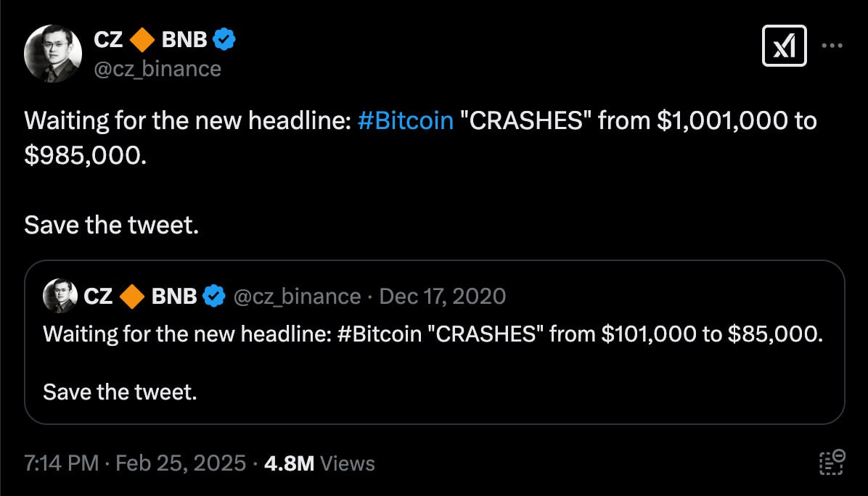Open the 4.8M Views count
The width and height of the screenshot is (868, 496).
pos(319,463)
